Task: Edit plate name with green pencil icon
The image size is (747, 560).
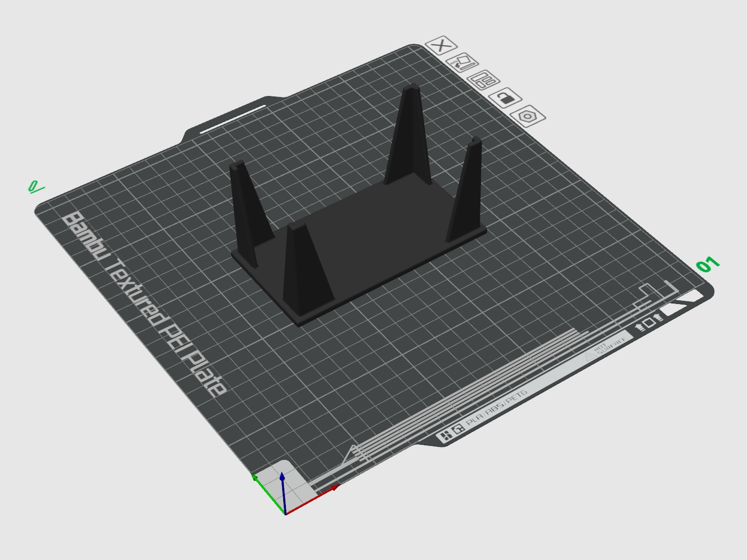Action: tap(35, 187)
